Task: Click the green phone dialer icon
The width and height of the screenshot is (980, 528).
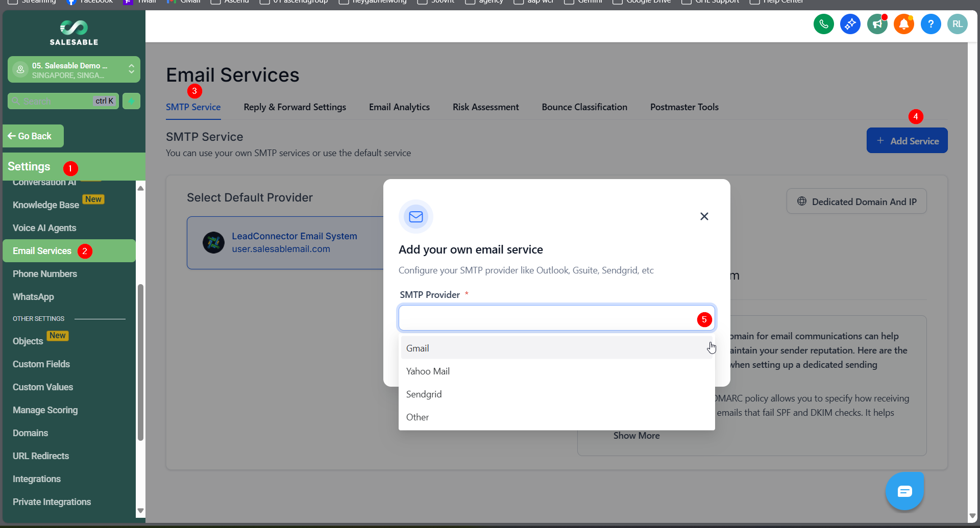Action: pyautogui.click(x=823, y=24)
